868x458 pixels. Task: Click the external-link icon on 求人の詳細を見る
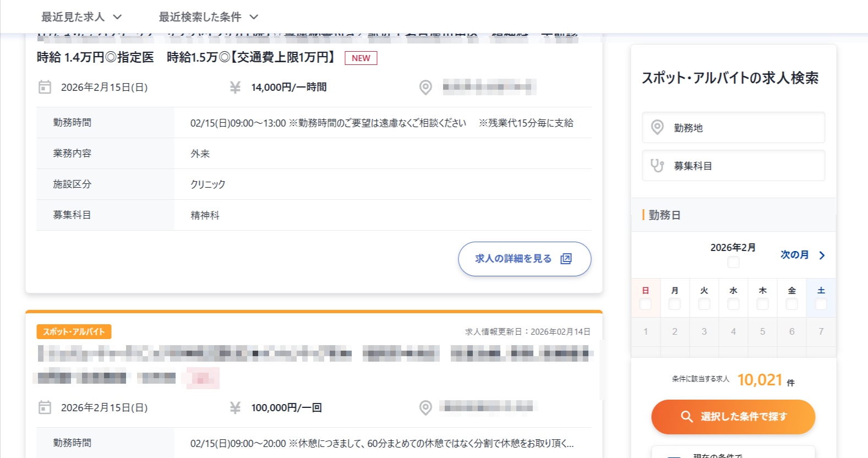coord(566,259)
